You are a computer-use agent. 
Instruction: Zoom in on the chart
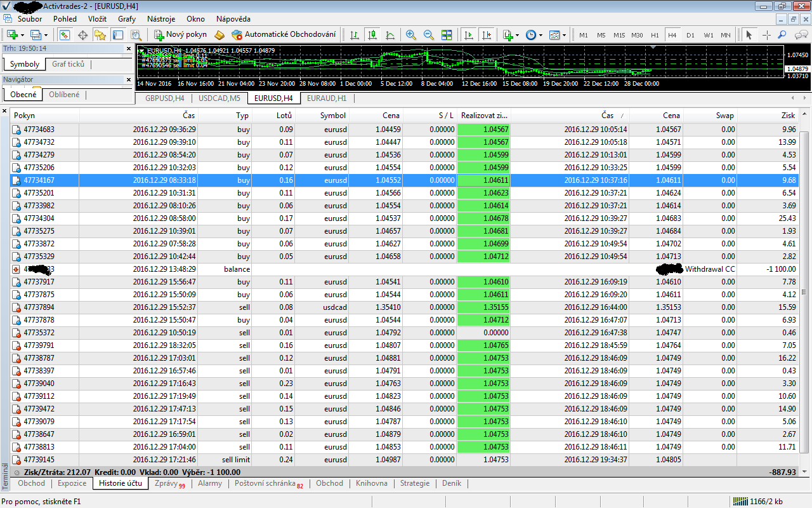(411, 35)
